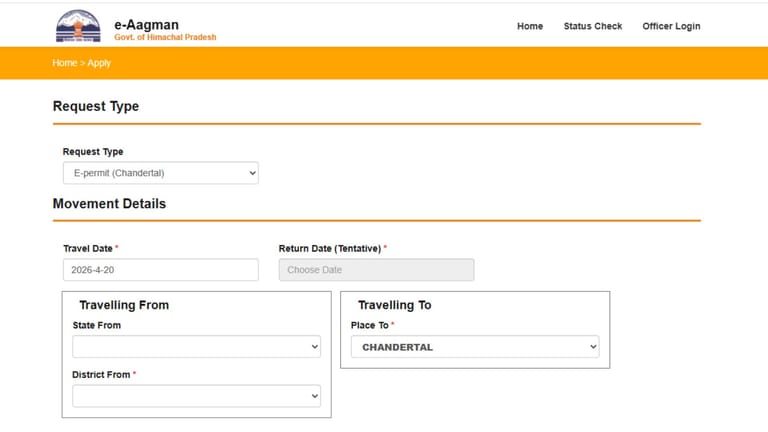Click the Travel Date input field
Image resolution: width=768 pixels, height=432 pixels.
[160, 270]
